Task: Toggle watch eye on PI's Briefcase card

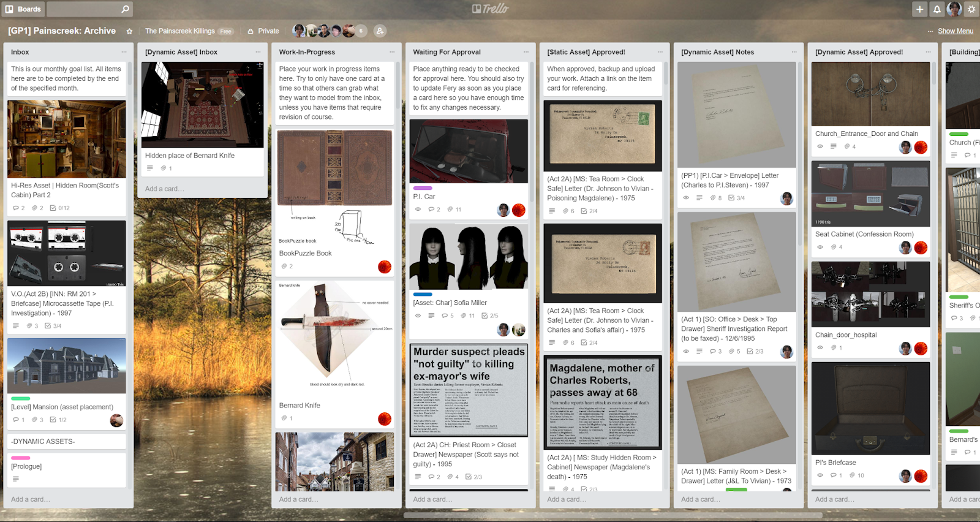Action: tap(820, 475)
